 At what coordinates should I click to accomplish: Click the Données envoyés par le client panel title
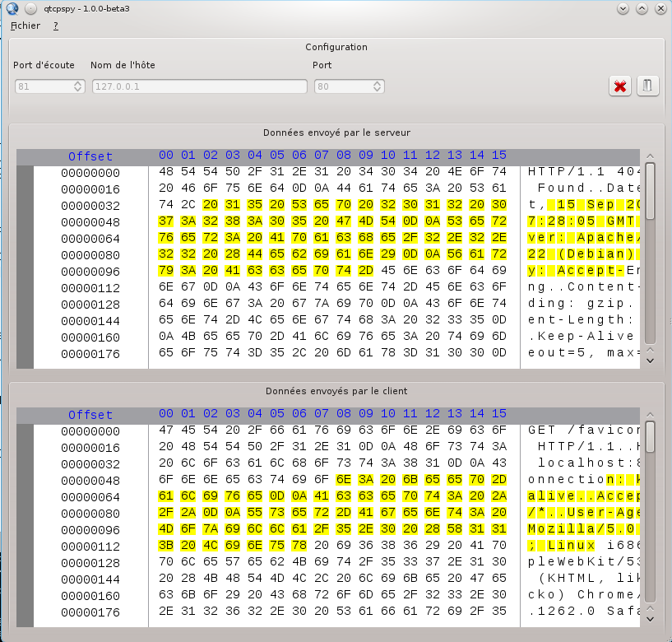[x=336, y=391]
